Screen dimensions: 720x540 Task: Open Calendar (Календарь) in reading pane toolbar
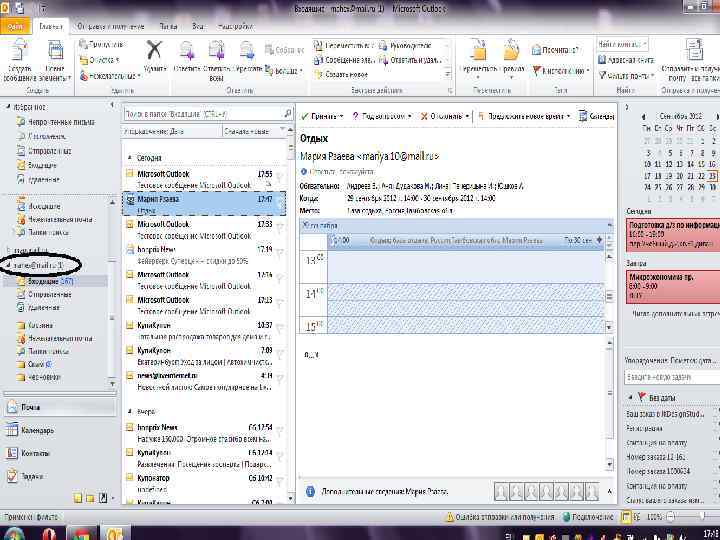596,116
